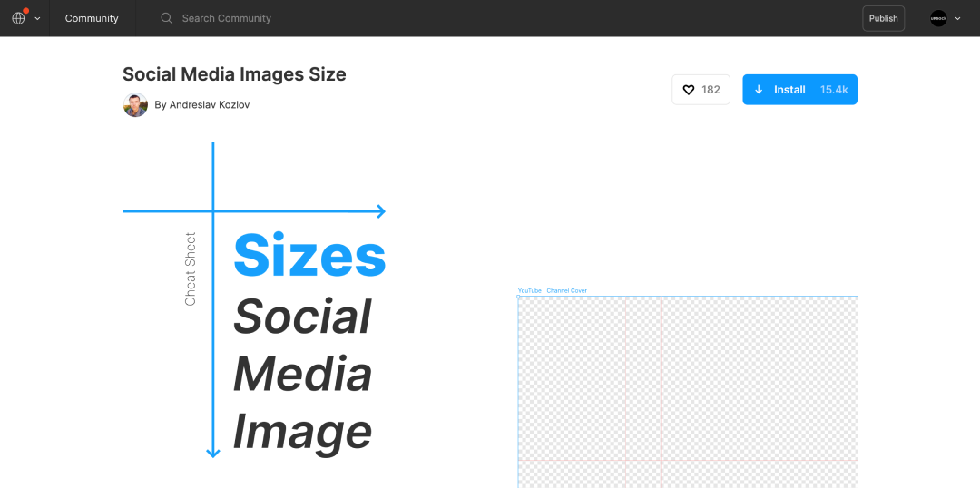This screenshot has width=980, height=488.
Task: Click the 182 likes count
Action: click(710, 90)
